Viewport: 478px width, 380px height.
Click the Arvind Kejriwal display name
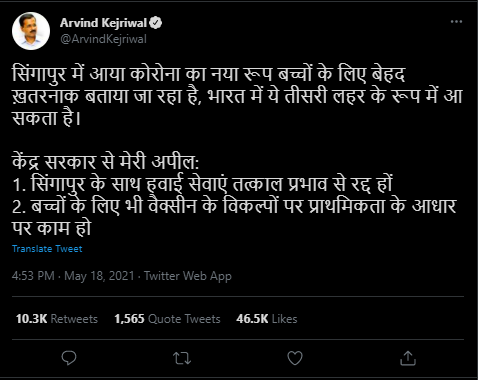click(104, 23)
